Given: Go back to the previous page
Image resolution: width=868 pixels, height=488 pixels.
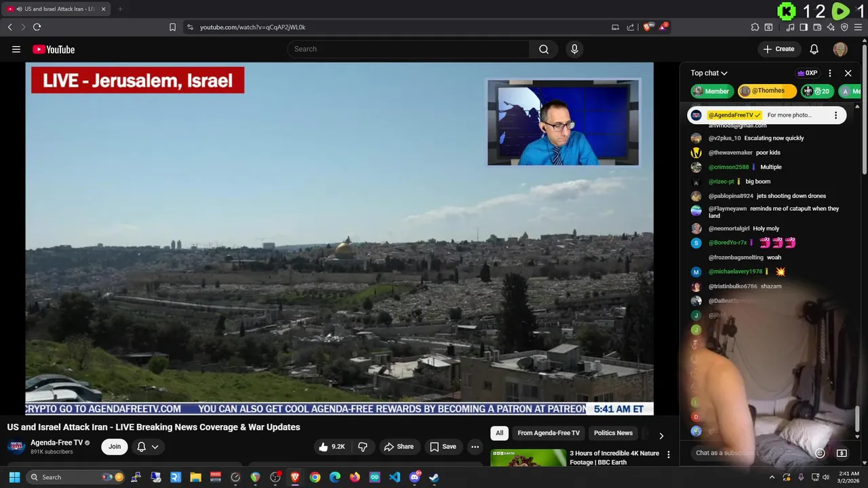Looking at the screenshot, I should (x=9, y=27).
